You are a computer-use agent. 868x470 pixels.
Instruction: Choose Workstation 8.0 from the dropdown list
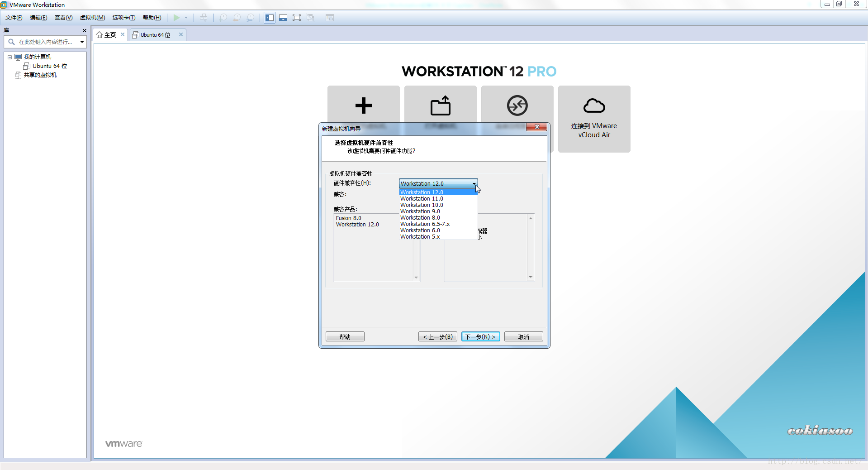click(x=438, y=218)
